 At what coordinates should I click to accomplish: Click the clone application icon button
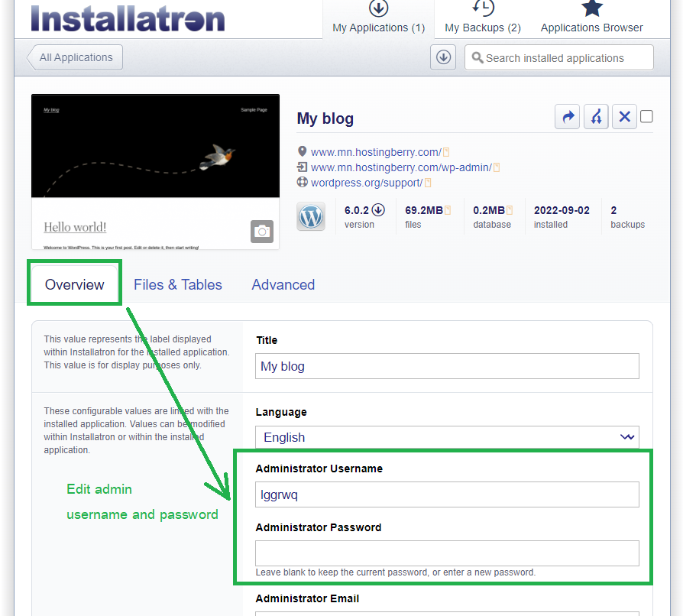click(x=596, y=117)
